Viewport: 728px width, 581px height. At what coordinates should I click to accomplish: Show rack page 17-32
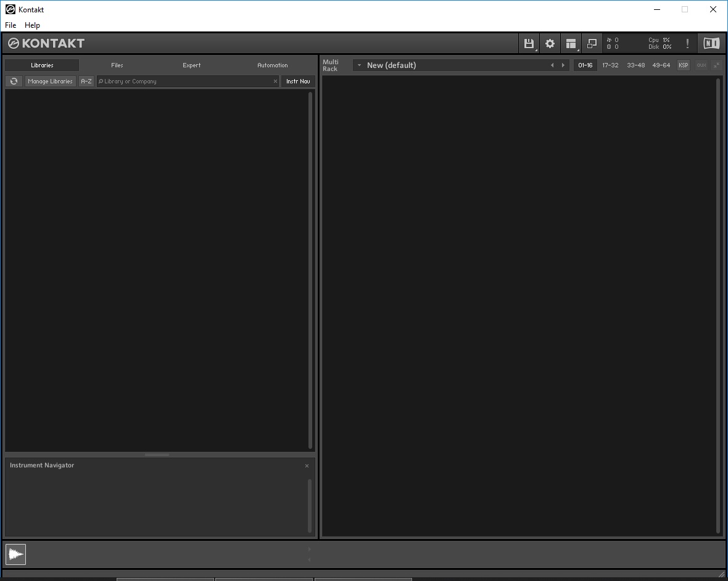coord(610,65)
